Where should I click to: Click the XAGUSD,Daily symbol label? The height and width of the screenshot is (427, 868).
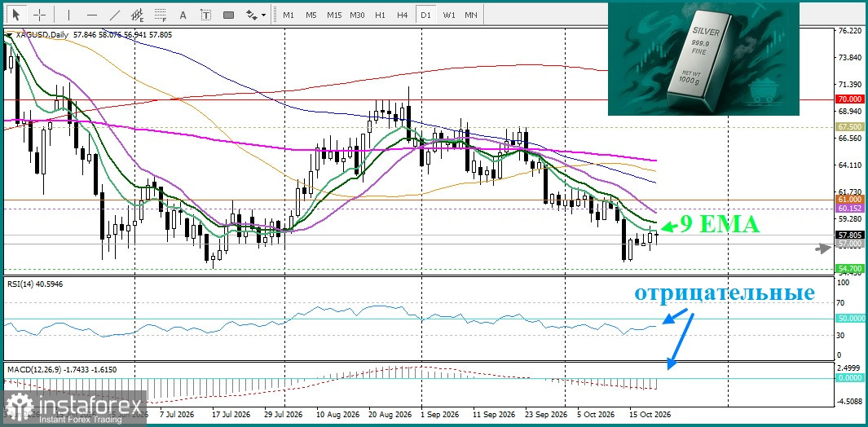coord(42,35)
